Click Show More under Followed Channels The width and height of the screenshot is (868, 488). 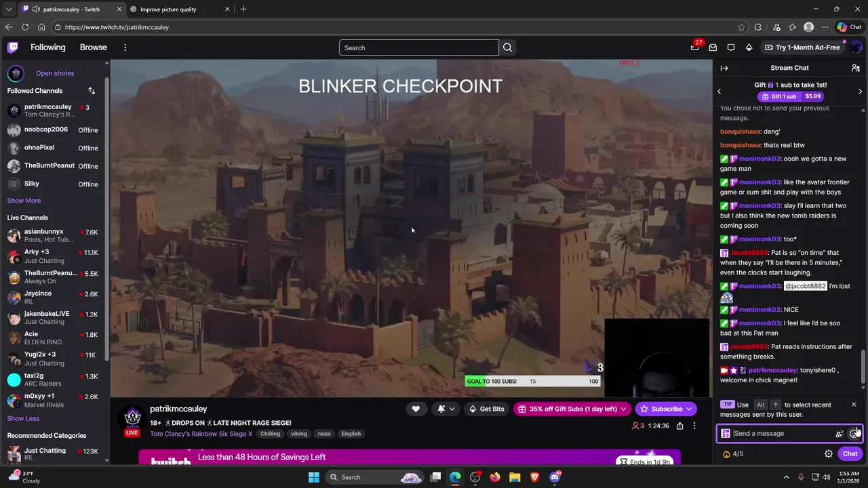24,201
